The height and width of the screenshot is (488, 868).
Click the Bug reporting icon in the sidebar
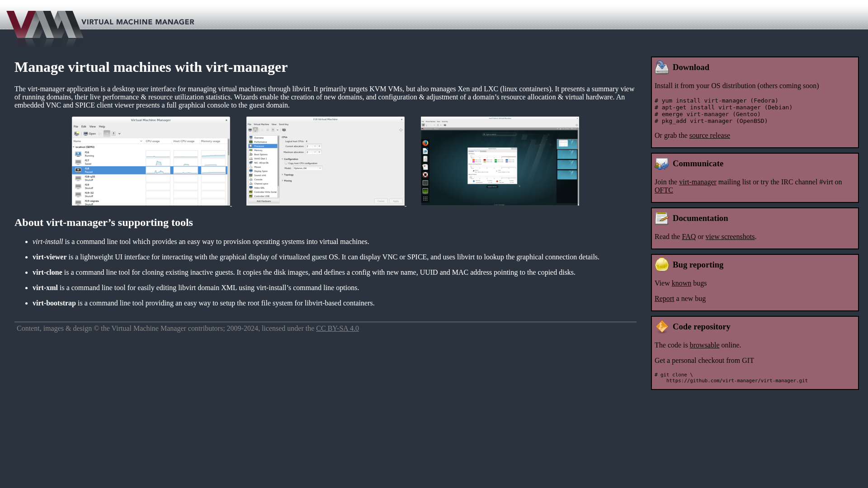[x=662, y=265]
